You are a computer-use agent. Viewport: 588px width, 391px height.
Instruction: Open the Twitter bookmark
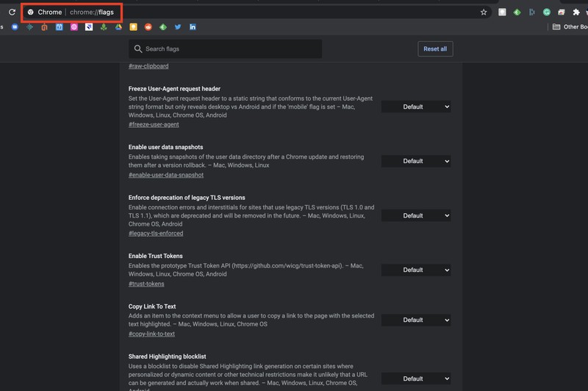(178, 26)
